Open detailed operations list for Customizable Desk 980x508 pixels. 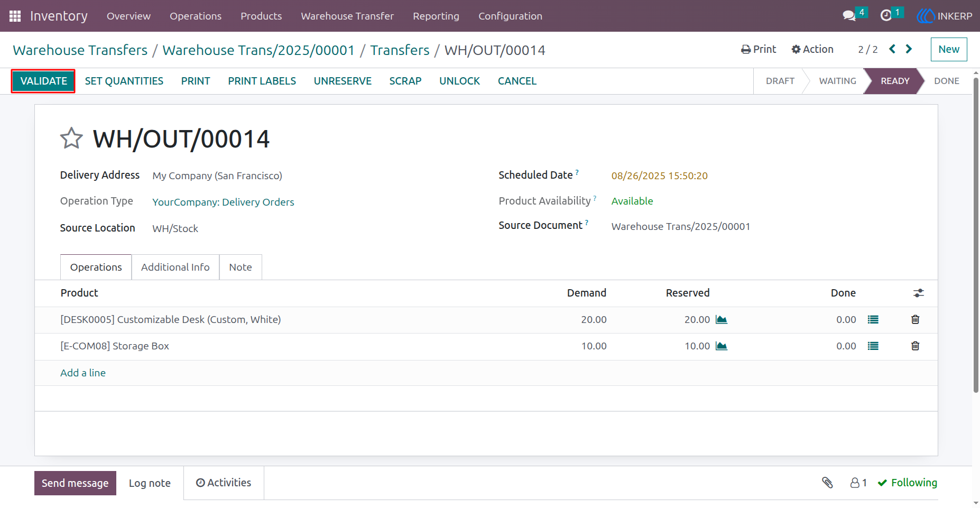[873, 319]
